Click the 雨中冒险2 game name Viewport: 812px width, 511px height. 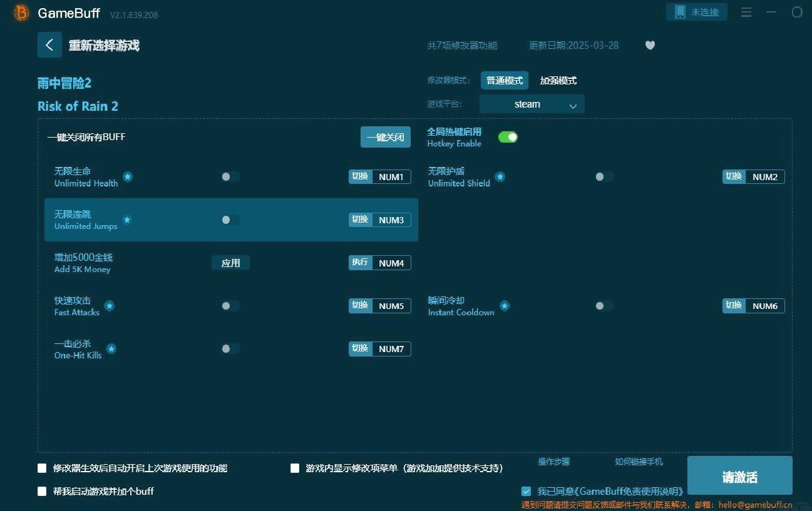pyautogui.click(x=64, y=83)
